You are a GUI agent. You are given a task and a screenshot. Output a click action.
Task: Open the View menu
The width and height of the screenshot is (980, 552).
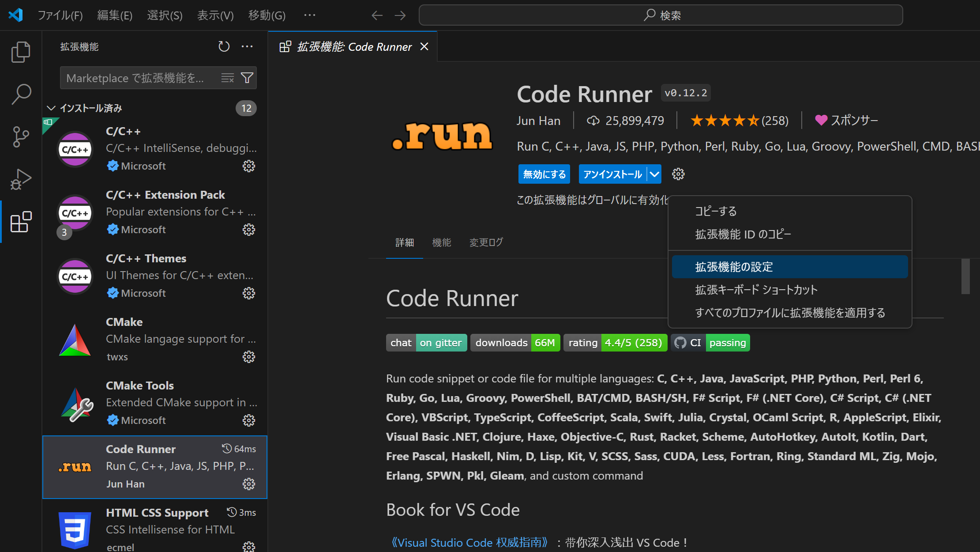215,15
